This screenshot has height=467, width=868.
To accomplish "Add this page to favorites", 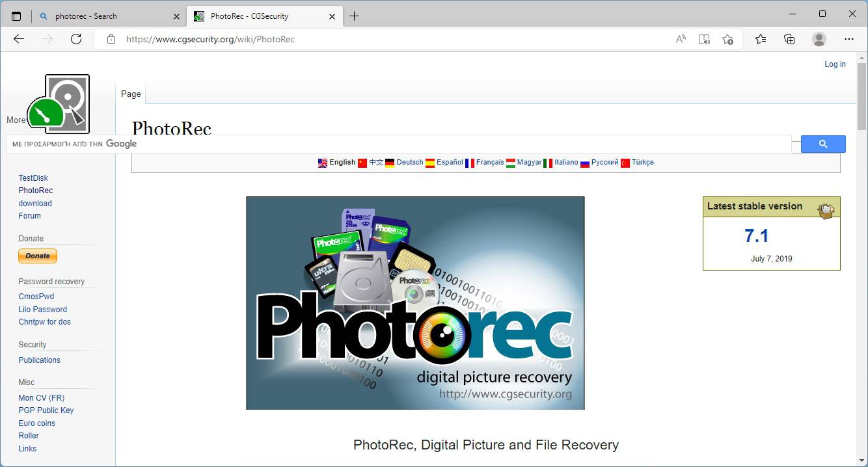I will pos(728,39).
